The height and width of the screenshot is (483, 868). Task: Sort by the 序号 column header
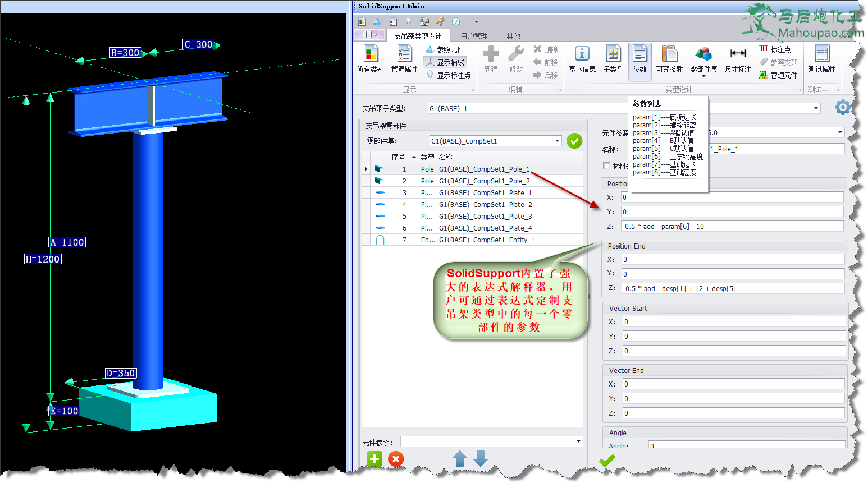pos(404,157)
